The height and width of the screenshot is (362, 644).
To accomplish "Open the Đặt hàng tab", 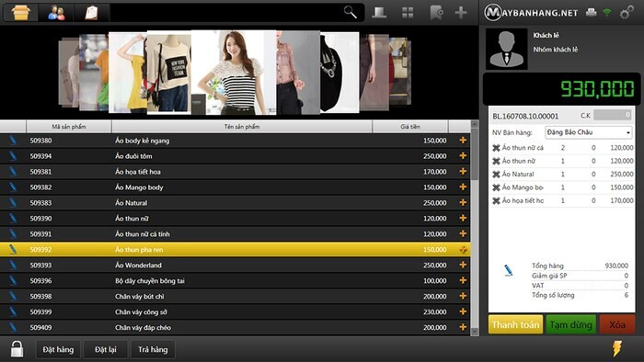I will click(x=58, y=349).
